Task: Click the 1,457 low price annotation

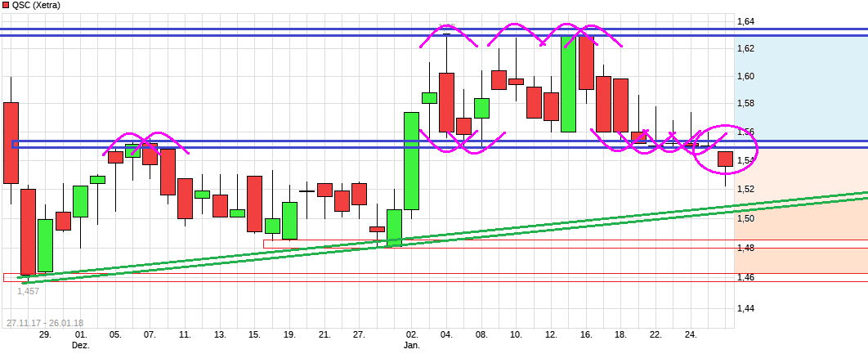Action: click(28, 291)
